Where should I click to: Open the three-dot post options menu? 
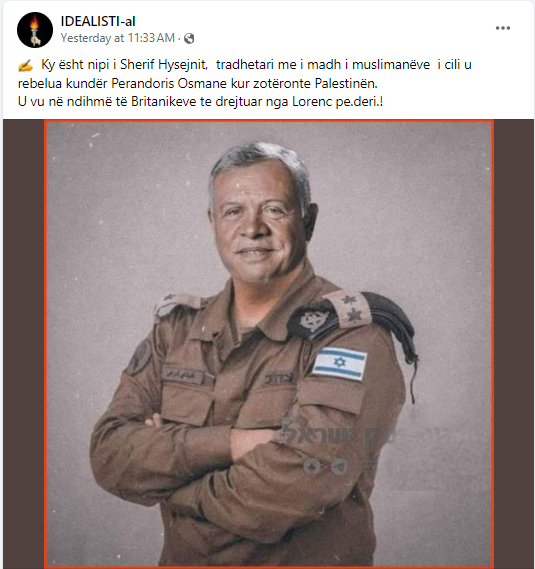(503, 28)
